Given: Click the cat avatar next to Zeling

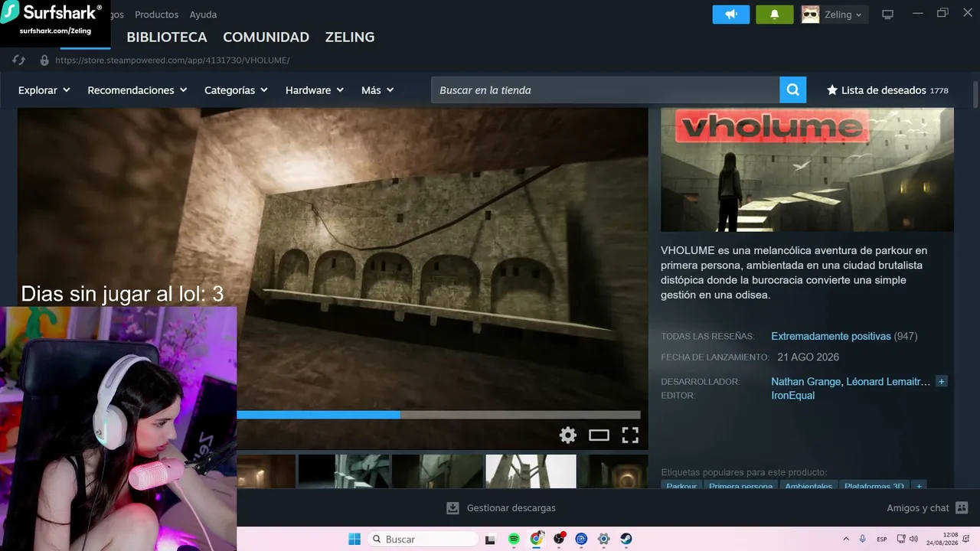Looking at the screenshot, I should [810, 15].
